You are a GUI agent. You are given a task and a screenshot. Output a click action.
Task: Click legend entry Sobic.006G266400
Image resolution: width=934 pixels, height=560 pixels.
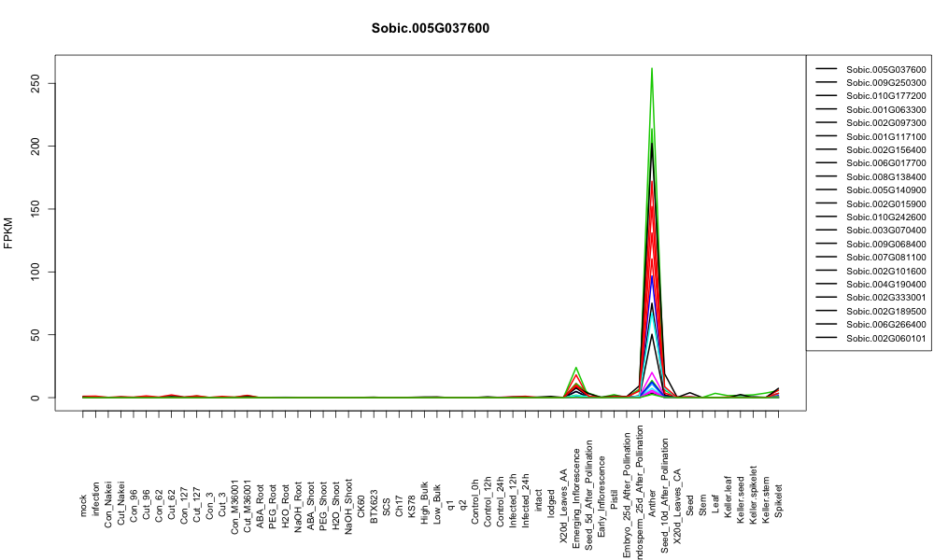point(885,325)
